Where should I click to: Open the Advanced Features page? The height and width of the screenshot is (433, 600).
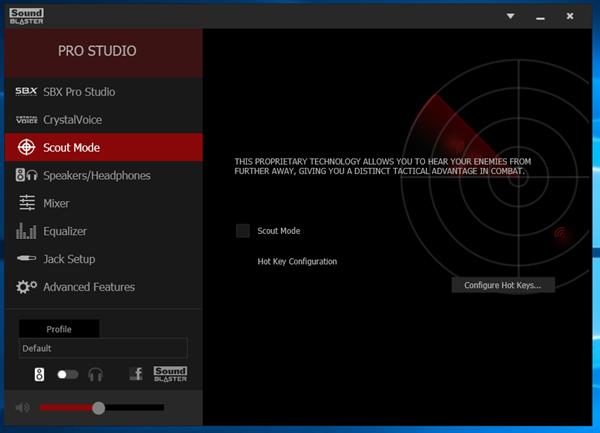click(103, 287)
